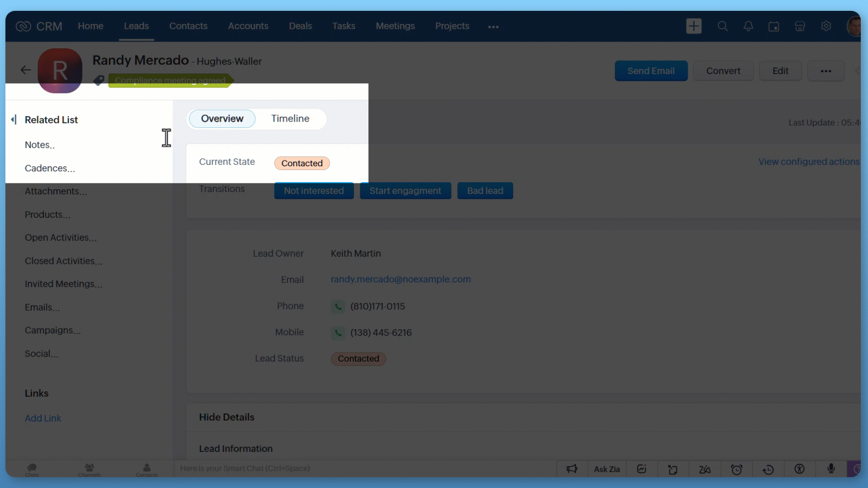
Task: Click the back arrow next to avatar
Action: (x=26, y=70)
